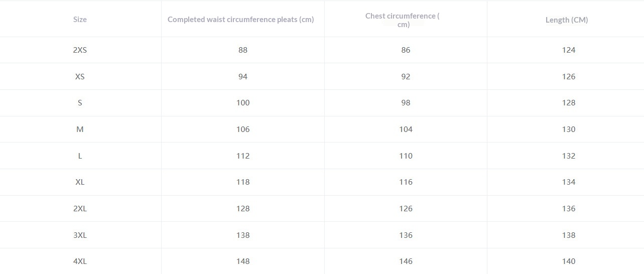This screenshot has width=644, height=274.
Task: Click chest value 146 for size 4XL
Action: coord(406,261)
